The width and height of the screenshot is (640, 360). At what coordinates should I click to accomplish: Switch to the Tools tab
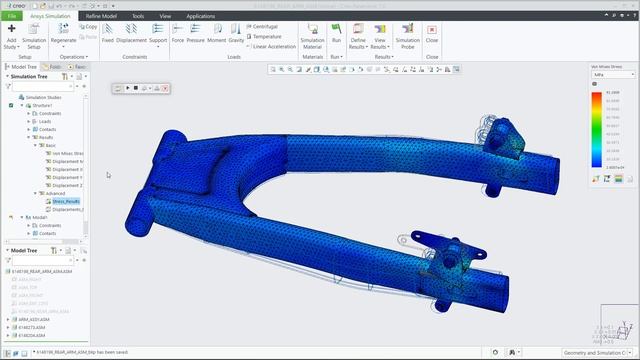pyautogui.click(x=138, y=16)
